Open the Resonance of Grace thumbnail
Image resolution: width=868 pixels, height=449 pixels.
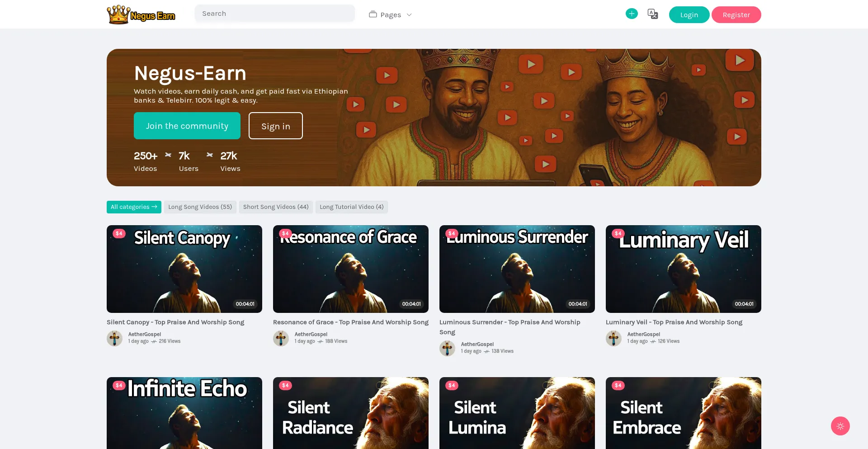click(351, 269)
